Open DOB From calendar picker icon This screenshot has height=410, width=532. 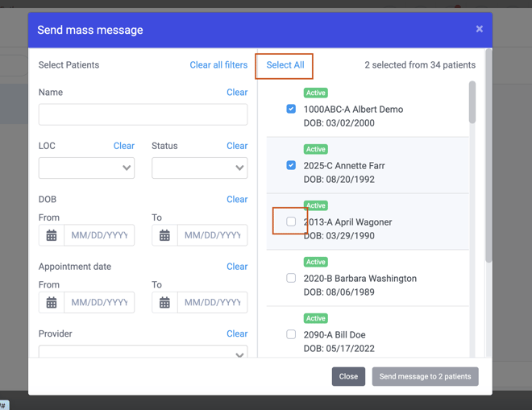click(52, 235)
